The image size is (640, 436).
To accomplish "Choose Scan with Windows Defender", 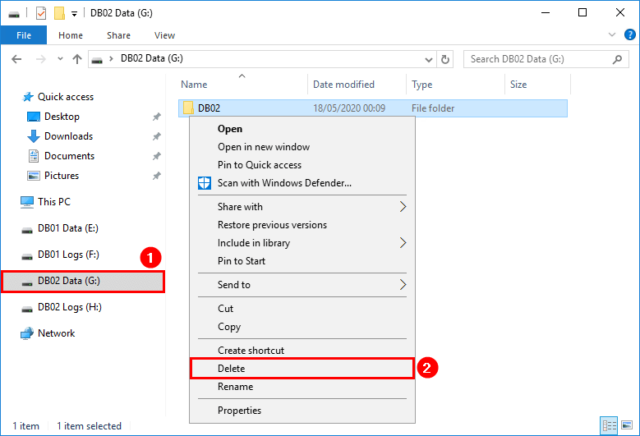I will (302, 182).
